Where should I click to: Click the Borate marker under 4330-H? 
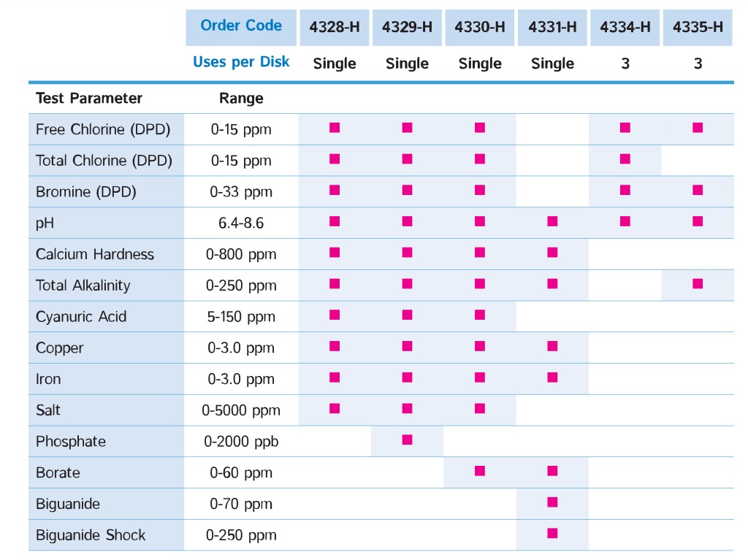[x=480, y=471]
